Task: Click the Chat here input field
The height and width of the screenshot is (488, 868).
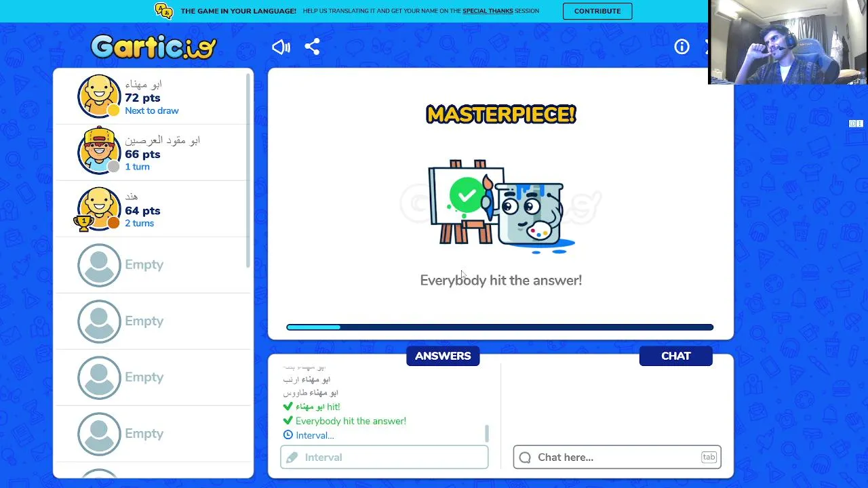Action: click(617, 457)
